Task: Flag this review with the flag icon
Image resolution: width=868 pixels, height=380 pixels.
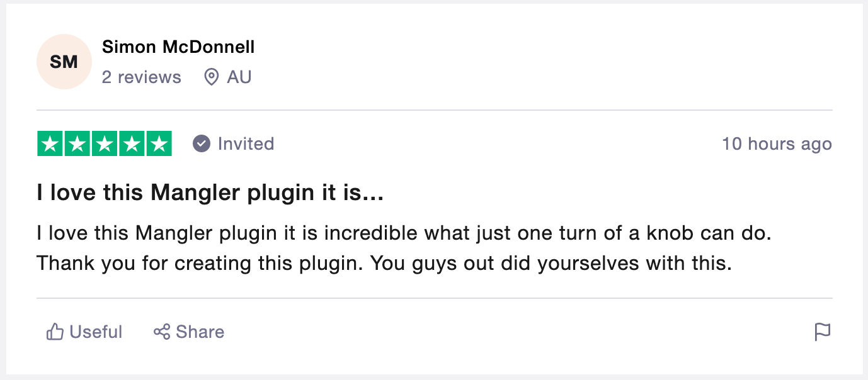Action: (x=823, y=332)
